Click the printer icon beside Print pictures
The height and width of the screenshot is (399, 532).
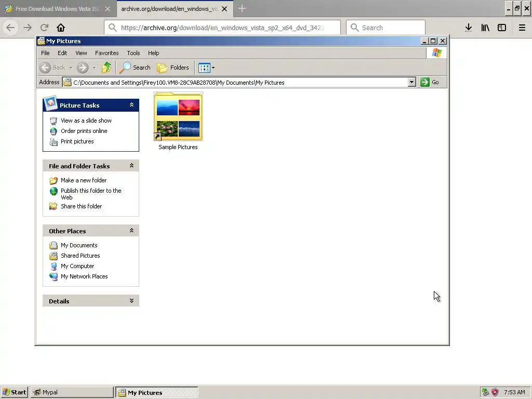click(x=54, y=142)
